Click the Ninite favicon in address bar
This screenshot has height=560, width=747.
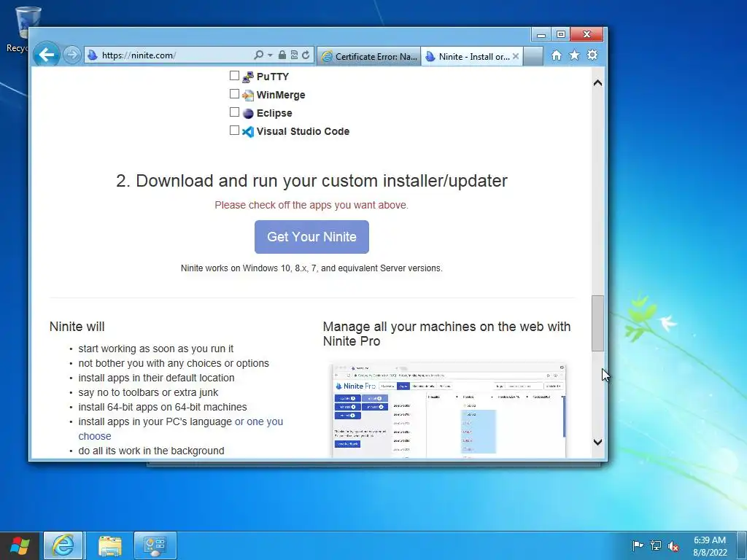93,55
